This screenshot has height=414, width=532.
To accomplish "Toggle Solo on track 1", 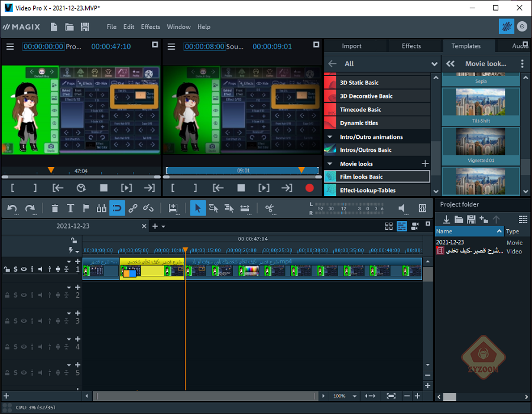I will (x=15, y=269).
